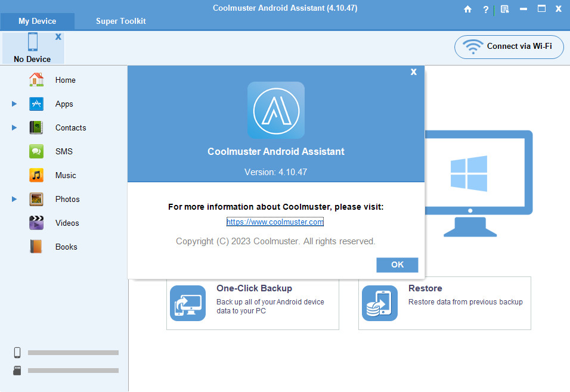Minimize the Coolmuster window
The width and height of the screenshot is (570, 392).
click(523, 9)
